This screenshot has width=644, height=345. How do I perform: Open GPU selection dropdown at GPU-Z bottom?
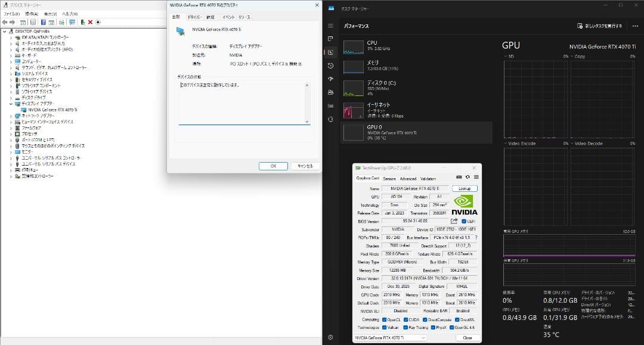[x=390, y=338]
